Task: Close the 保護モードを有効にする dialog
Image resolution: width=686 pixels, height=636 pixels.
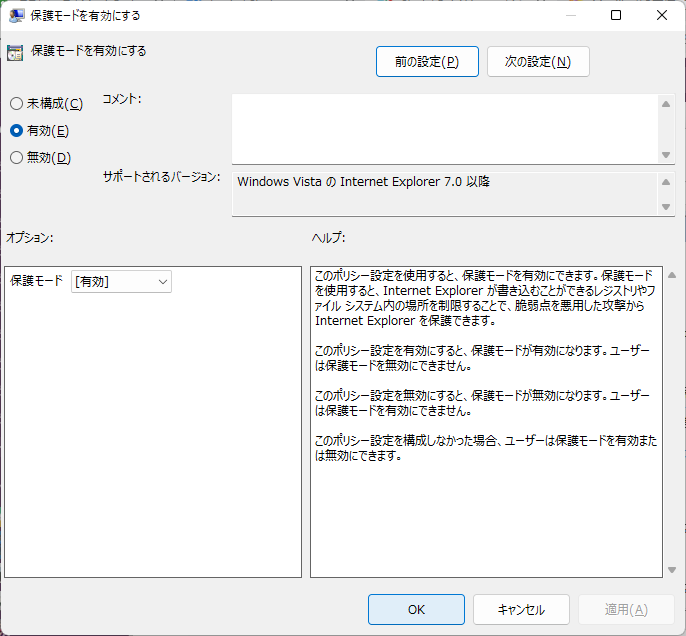Action: coord(662,15)
